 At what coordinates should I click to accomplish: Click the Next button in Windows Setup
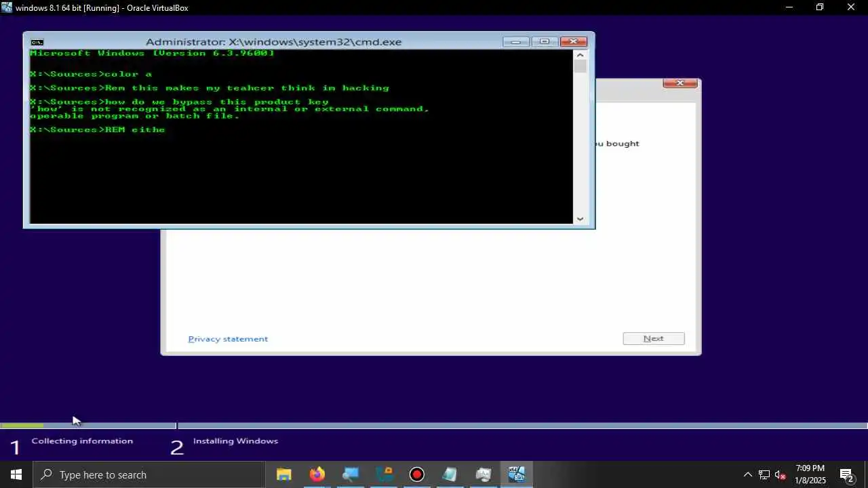pos(654,338)
